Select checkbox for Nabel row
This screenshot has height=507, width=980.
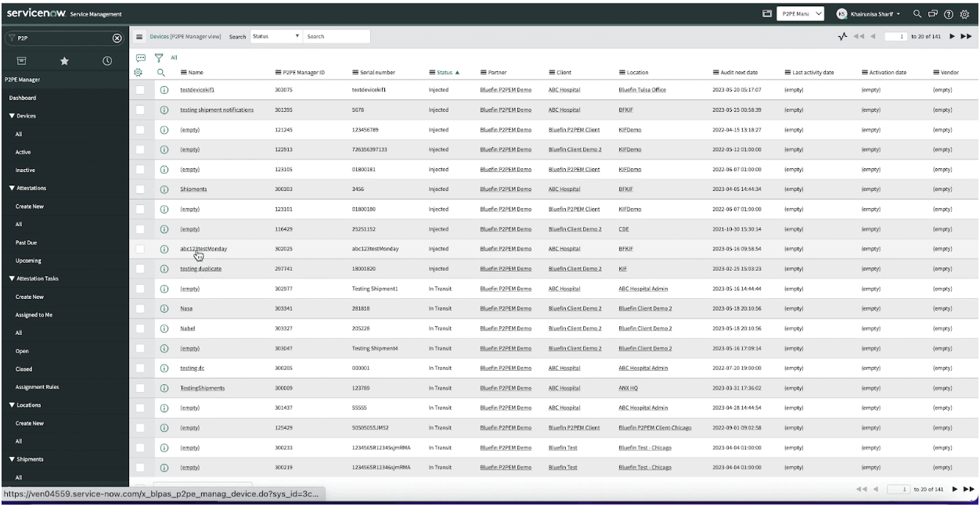click(x=141, y=329)
